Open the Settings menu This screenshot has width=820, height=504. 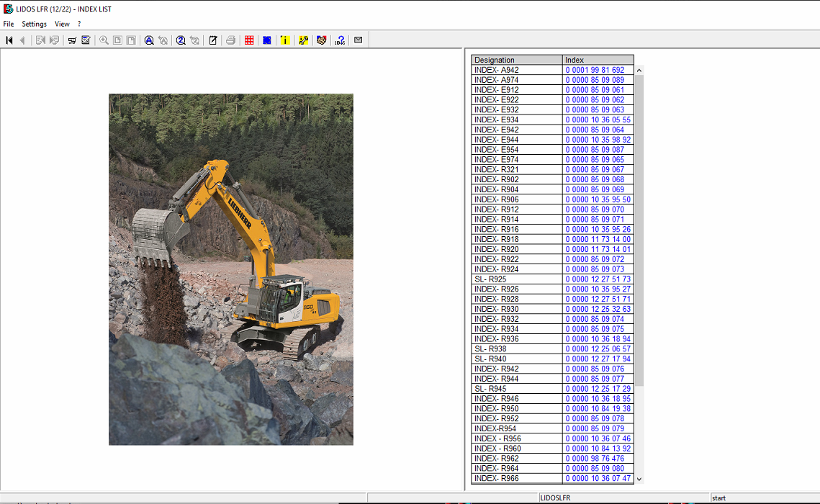point(34,24)
